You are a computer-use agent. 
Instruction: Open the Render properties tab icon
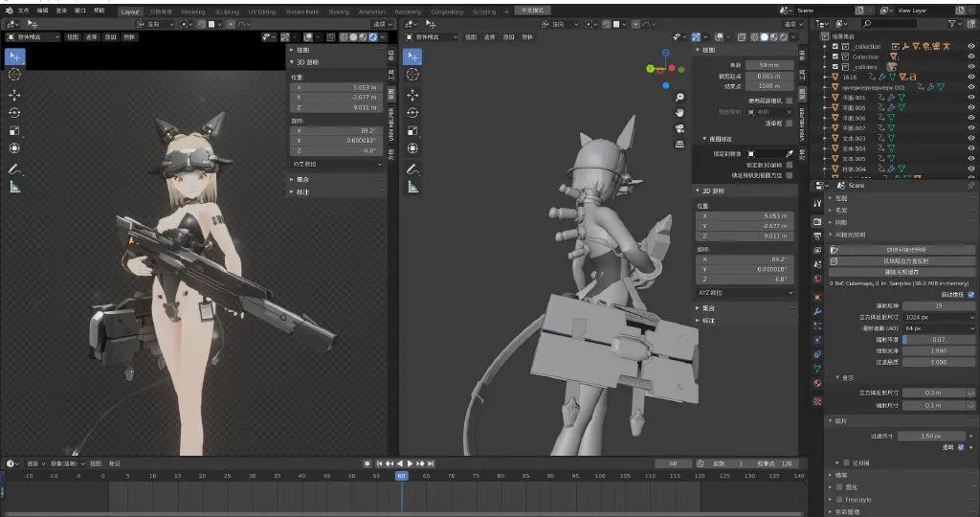pyautogui.click(x=817, y=222)
